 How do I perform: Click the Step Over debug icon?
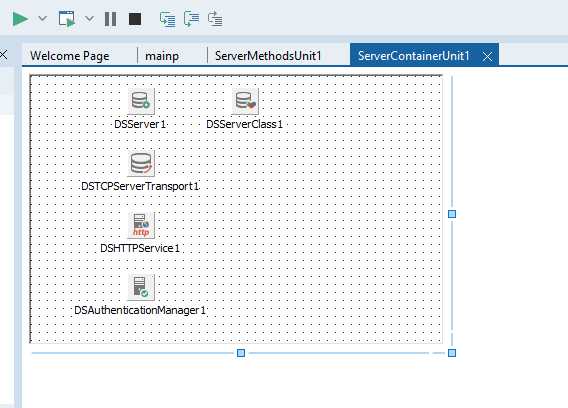coord(192,19)
